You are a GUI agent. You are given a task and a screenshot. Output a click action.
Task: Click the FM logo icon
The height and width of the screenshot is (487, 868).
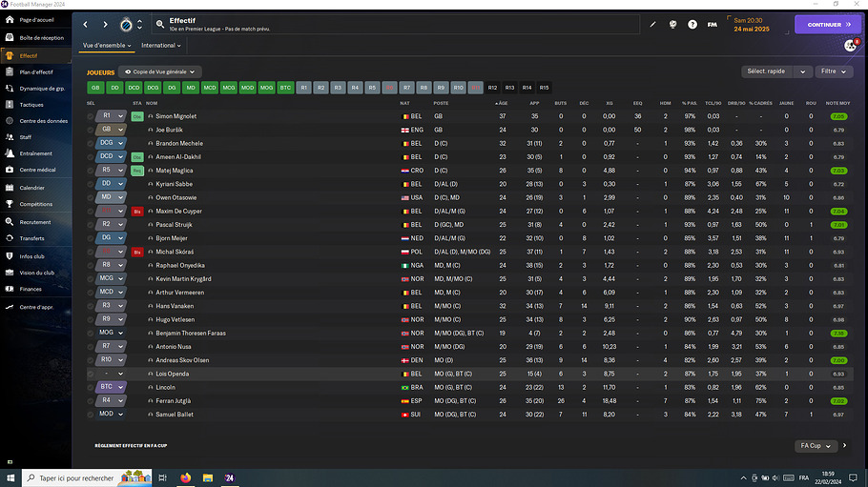(x=712, y=24)
